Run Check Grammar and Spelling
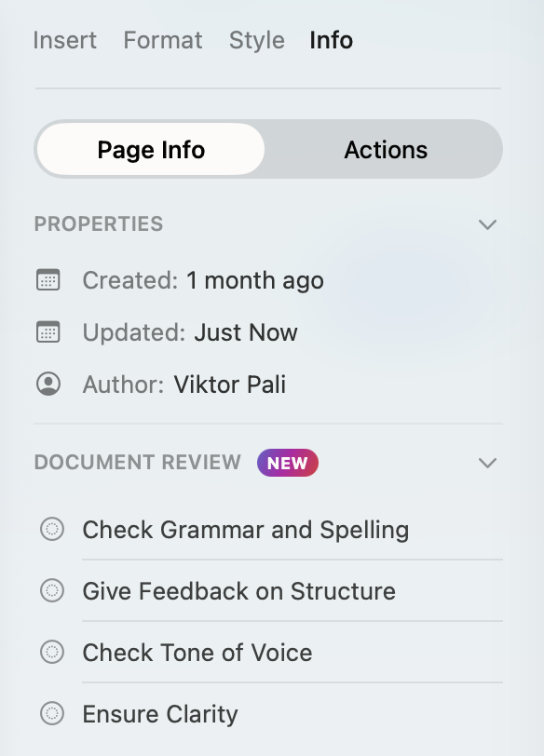 [x=246, y=530]
